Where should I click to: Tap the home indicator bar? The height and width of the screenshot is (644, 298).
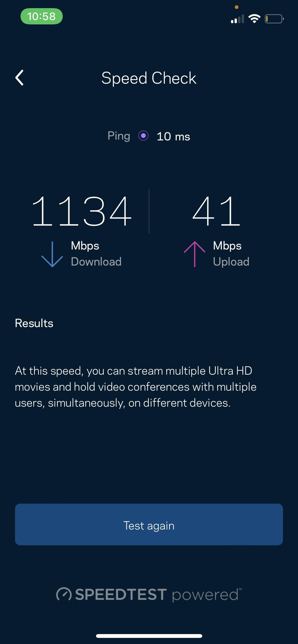click(149, 636)
